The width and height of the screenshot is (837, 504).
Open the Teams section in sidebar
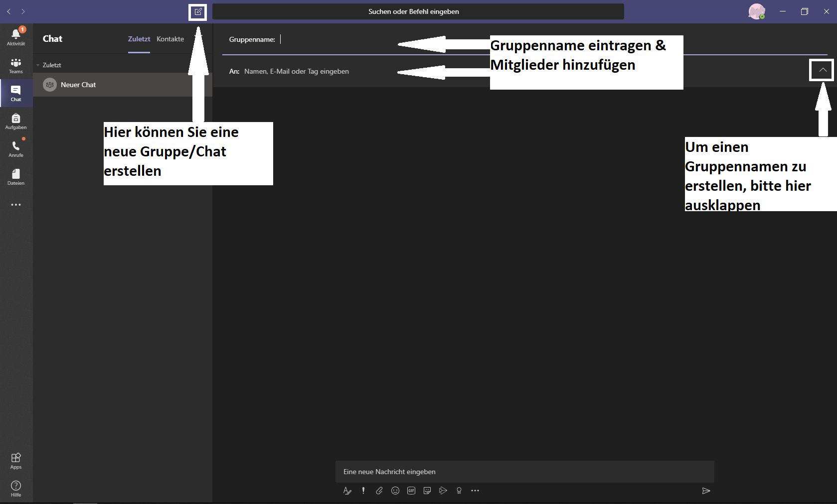click(16, 65)
